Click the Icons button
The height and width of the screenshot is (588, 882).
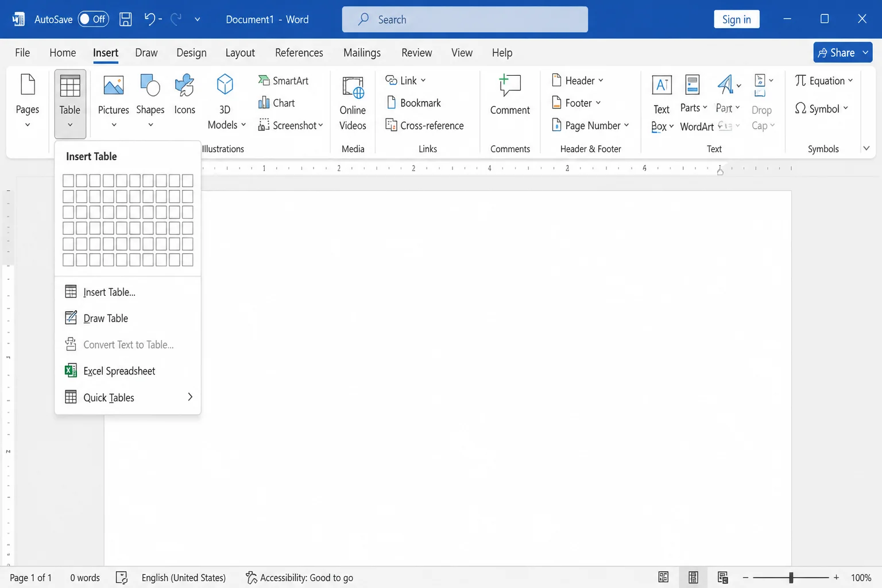185,95
